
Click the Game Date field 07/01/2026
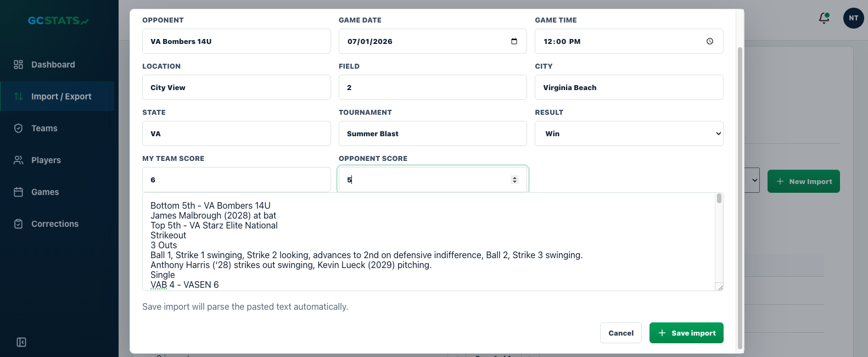point(433,41)
